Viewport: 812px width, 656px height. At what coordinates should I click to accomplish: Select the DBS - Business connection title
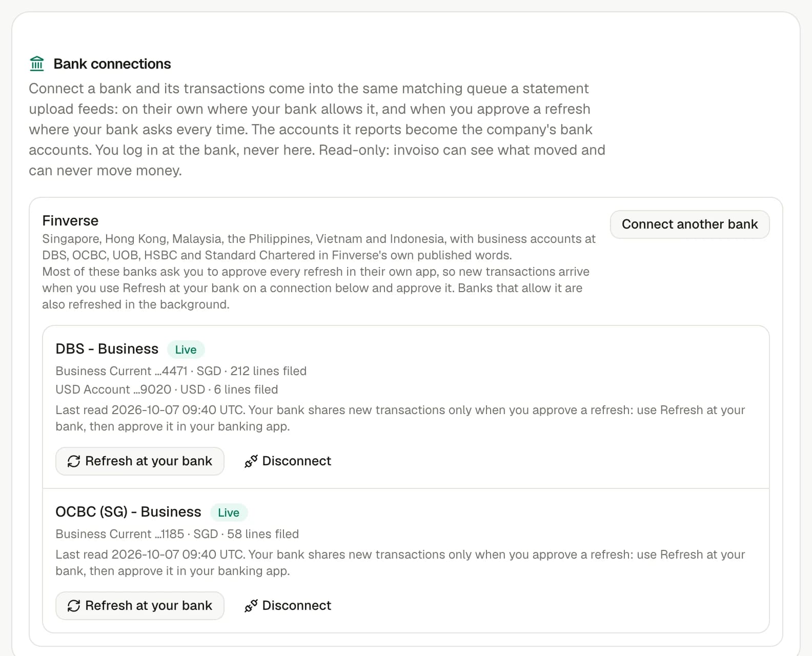107,349
